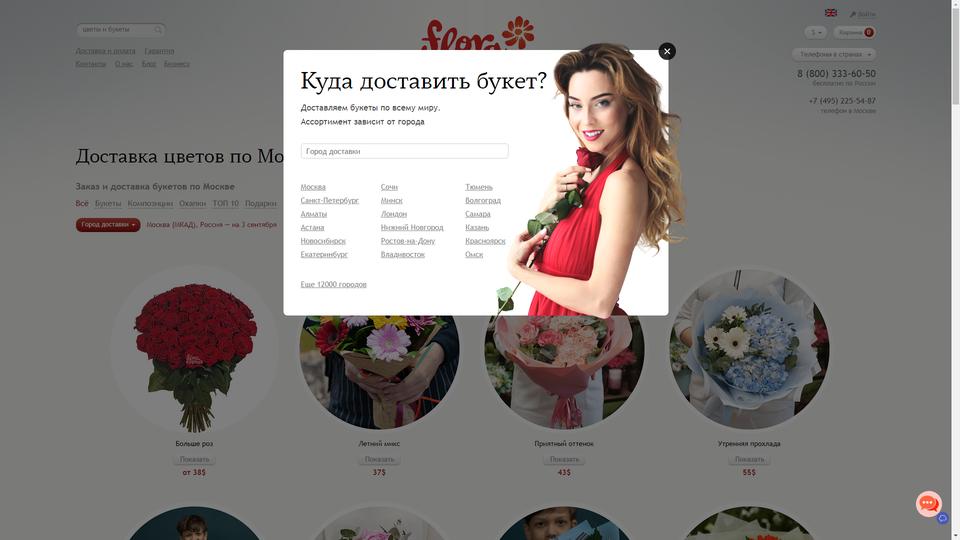Image resolution: width=960 pixels, height=540 pixels.
Task: Select the Все category tab
Action: [x=82, y=203]
